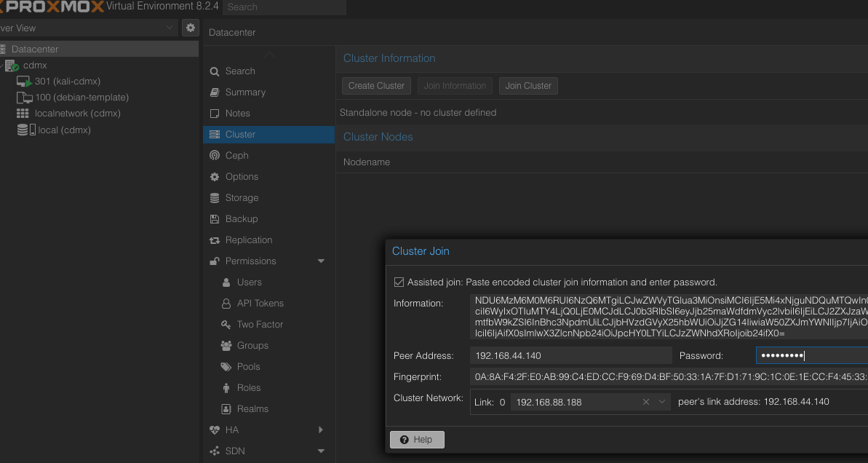
Task: Click the Password input field
Action: 811,356
